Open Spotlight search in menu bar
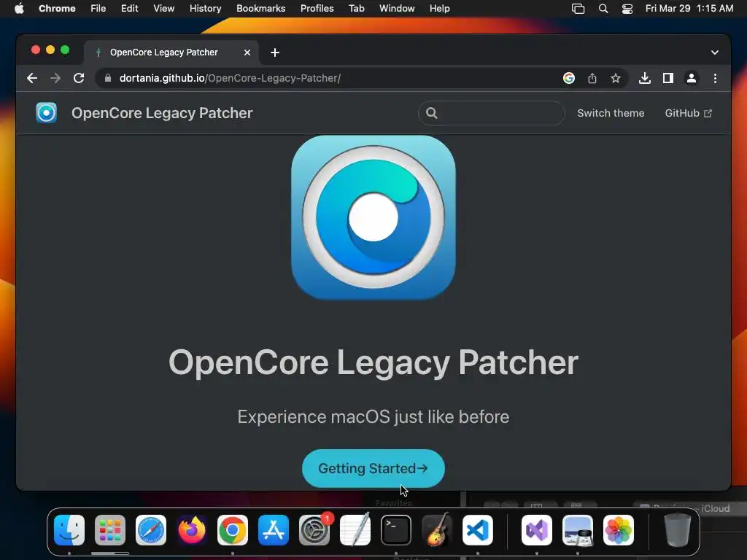This screenshot has height=560, width=747. (x=603, y=9)
